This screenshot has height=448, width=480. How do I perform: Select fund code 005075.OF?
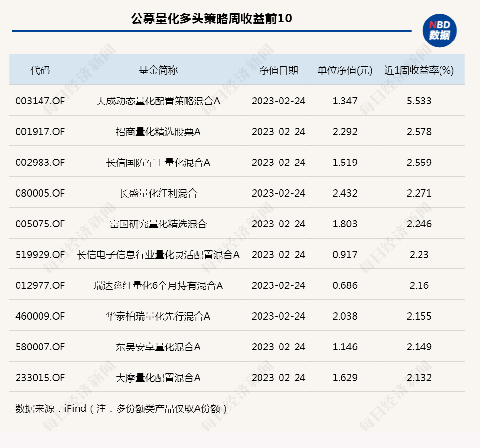40,224
